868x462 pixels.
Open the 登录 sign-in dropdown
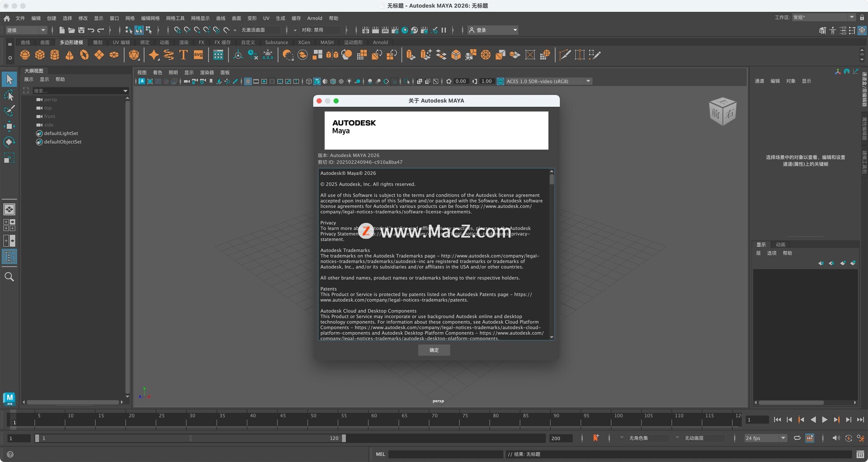click(x=493, y=30)
